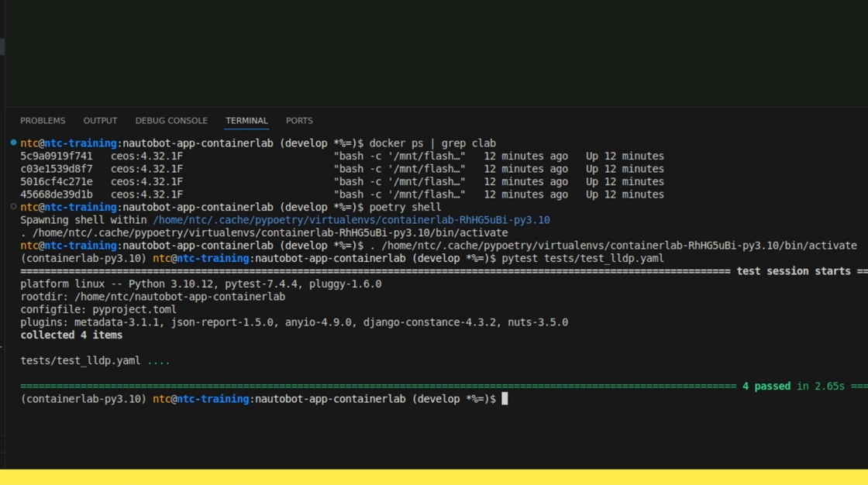
Task: Click the 'docker ps | grep clab' command text
Action: click(432, 143)
